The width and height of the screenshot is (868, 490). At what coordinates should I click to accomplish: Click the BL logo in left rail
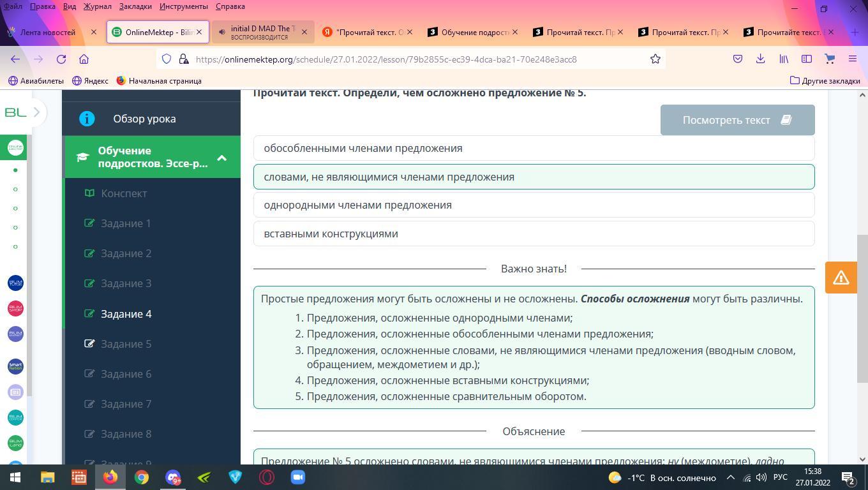click(15, 112)
